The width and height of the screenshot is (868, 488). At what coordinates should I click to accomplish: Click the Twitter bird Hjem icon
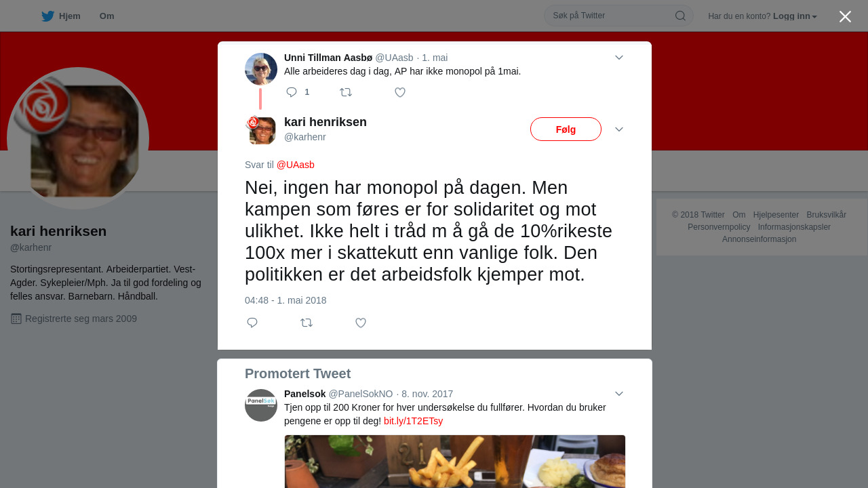pos(47,16)
